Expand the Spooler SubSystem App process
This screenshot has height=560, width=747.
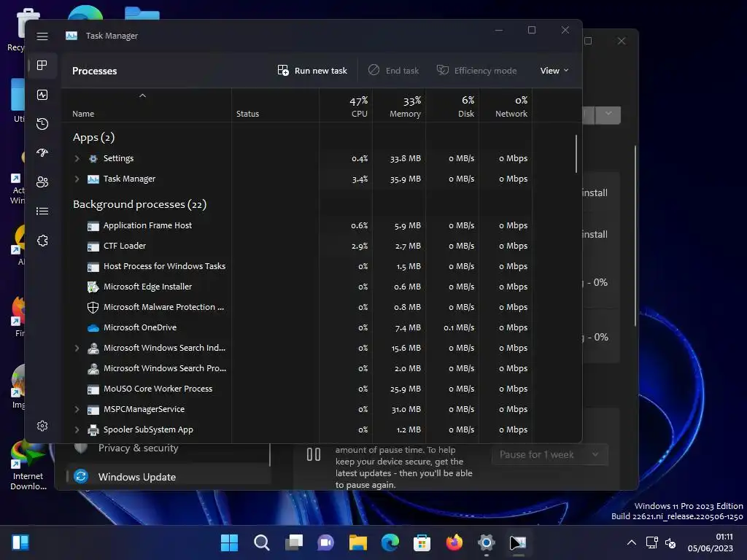click(77, 430)
